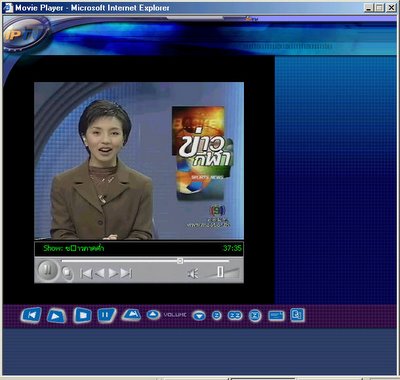
Task: Click the fast-forward arrow in the gray player
Action: point(113,274)
